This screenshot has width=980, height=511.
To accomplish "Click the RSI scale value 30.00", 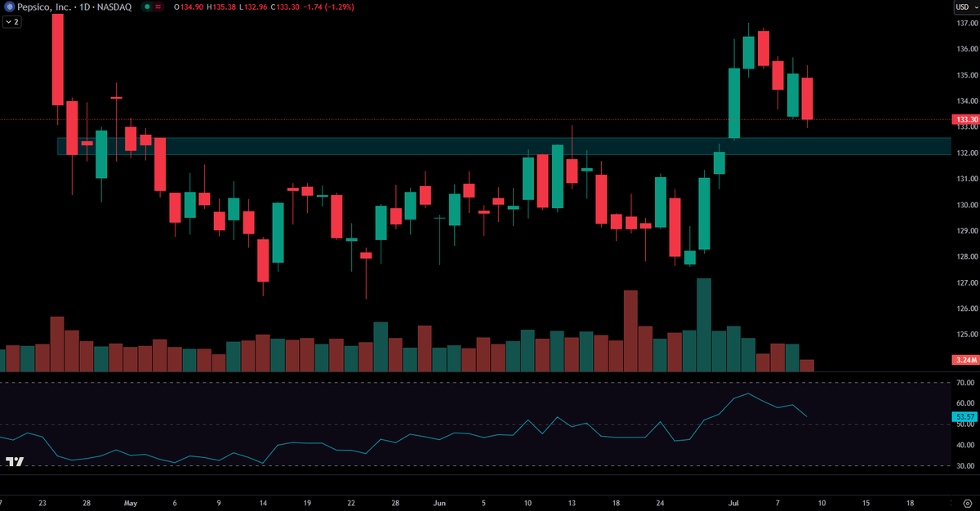I will point(967,466).
